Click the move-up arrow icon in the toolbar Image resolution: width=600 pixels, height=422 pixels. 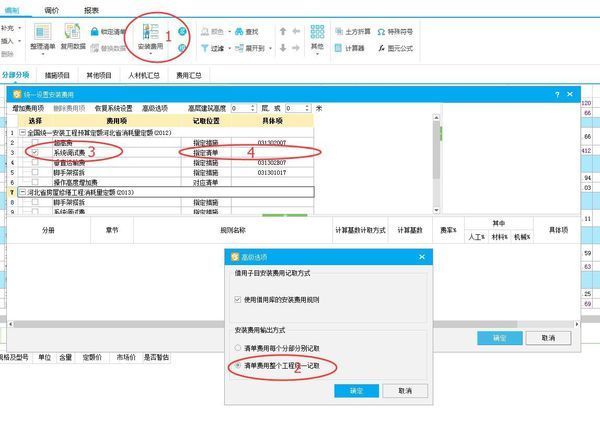tap(283, 31)
